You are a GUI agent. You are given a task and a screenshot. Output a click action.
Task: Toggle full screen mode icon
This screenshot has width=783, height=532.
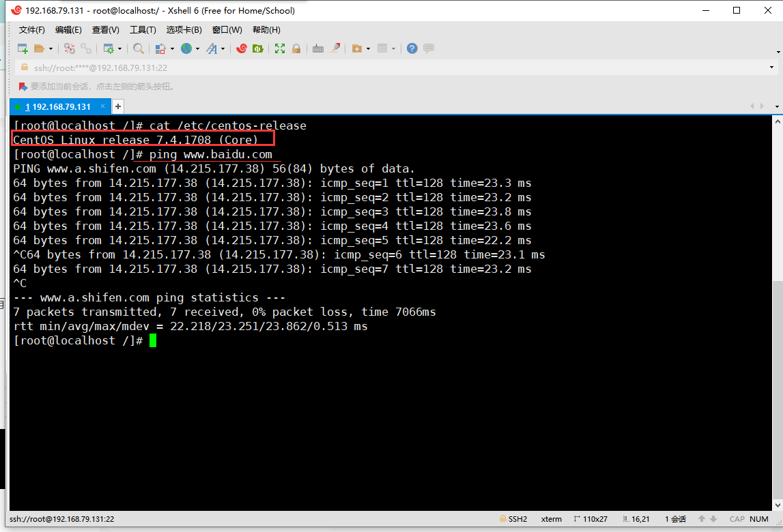tap(280, 48)
